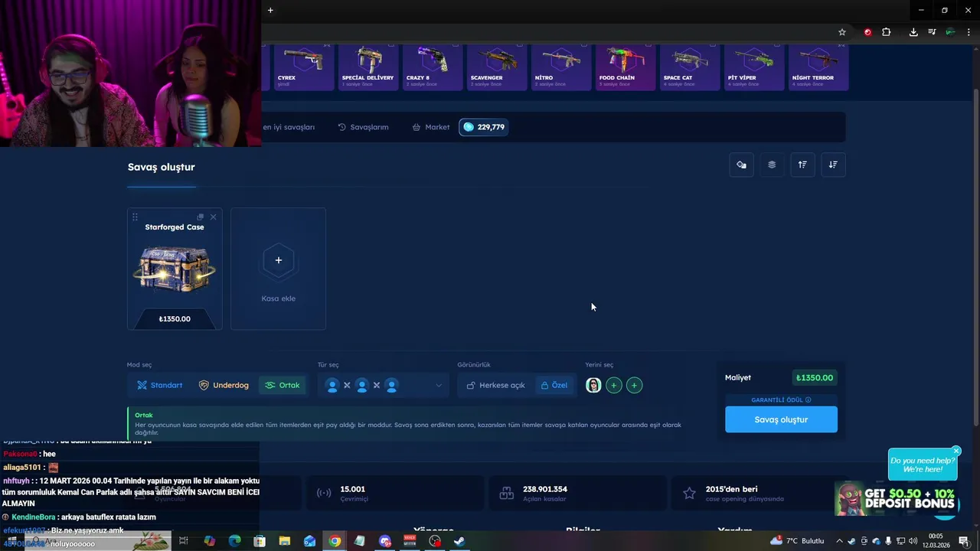Click the 'Kasa ekle' plus tile
This screenshot has width=980, height=551.
[x=278, y=269]
